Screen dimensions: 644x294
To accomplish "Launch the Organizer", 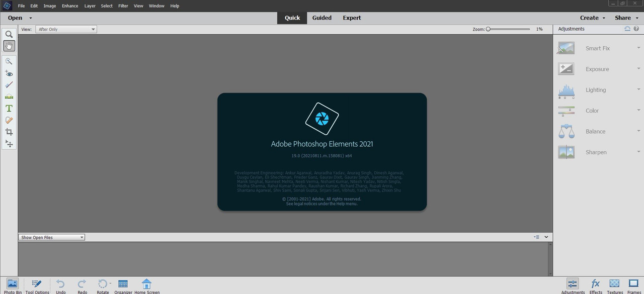I will click(123, 286).
